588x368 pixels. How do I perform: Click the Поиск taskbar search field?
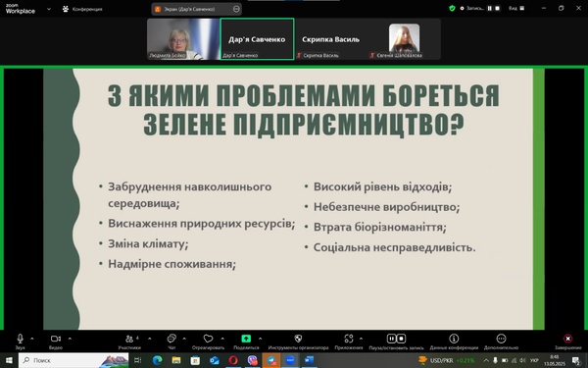point(73,360)
